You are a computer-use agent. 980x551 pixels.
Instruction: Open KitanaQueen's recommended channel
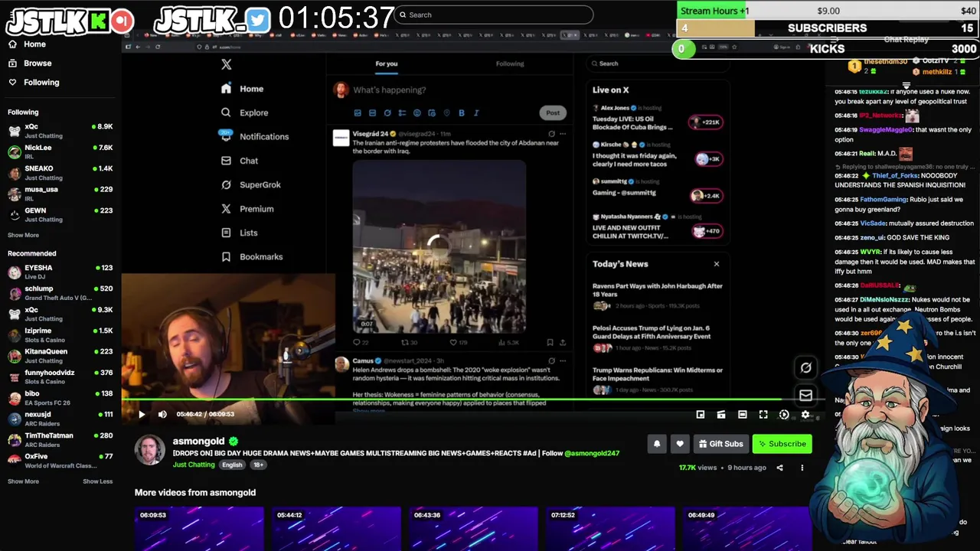pos(60,355)
